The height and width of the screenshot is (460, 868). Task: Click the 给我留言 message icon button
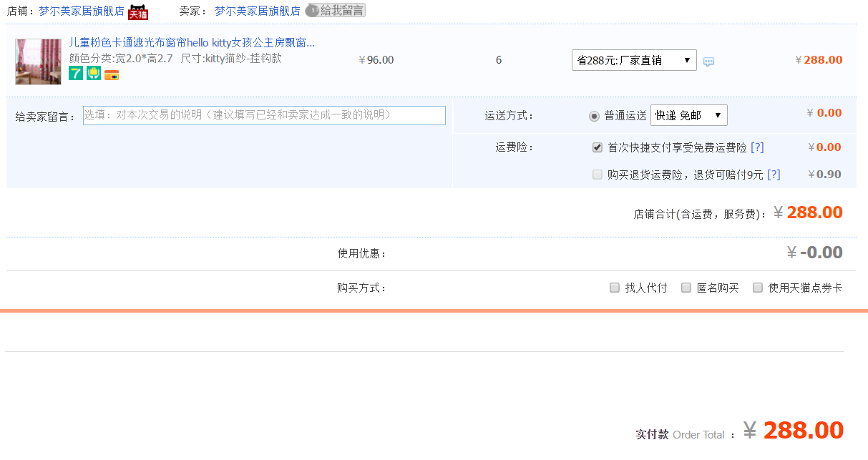pos(335,11)
